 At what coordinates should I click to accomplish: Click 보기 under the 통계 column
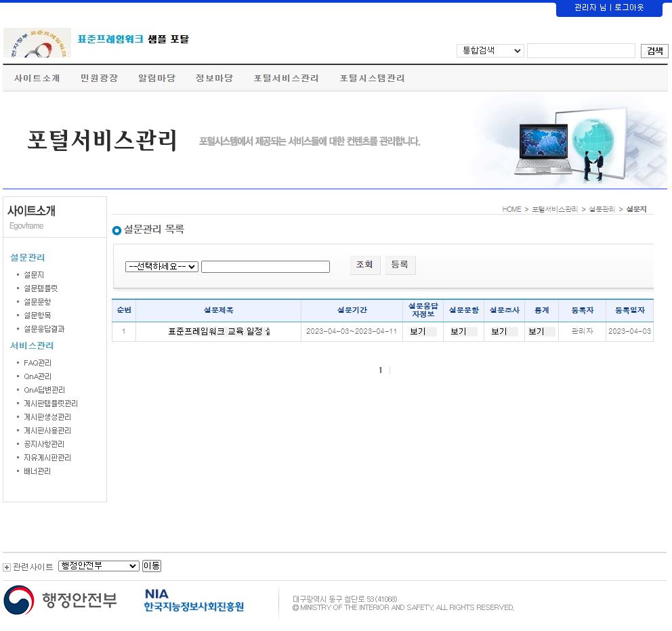coord(537,332)
